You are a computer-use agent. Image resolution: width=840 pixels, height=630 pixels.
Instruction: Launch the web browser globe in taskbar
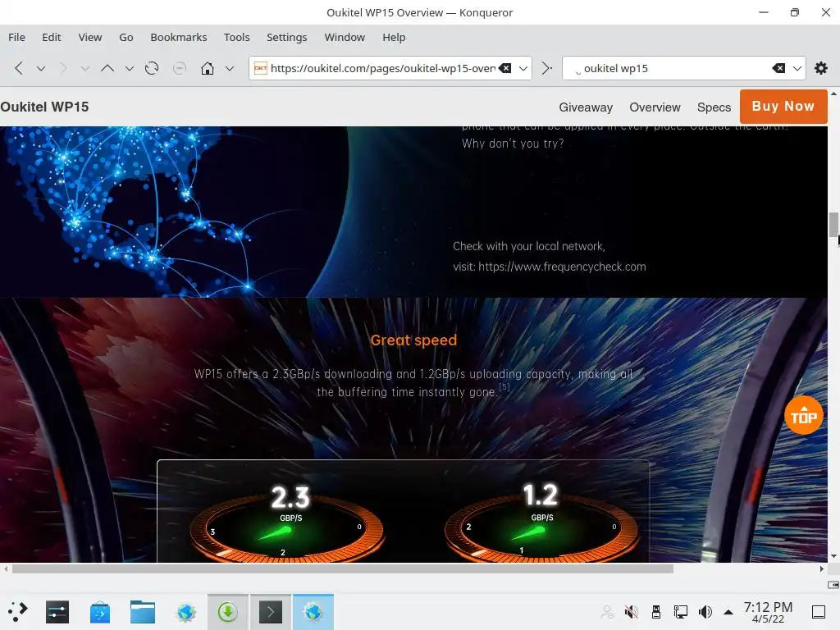point(186,612)
